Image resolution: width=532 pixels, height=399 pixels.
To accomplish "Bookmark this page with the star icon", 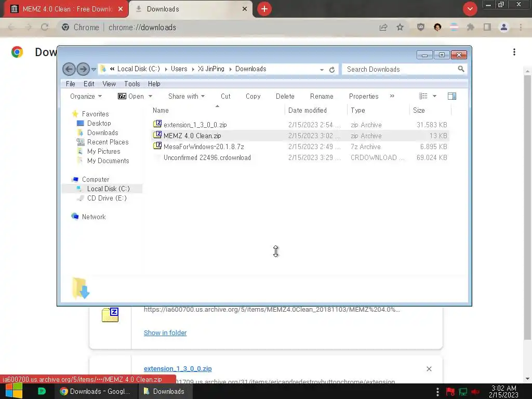I will point(400,27).
